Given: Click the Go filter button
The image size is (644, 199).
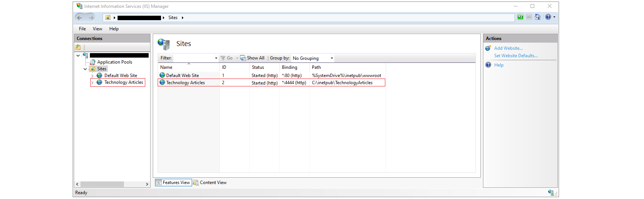Looking at the screenshot, I should click(x=227, y=58).
